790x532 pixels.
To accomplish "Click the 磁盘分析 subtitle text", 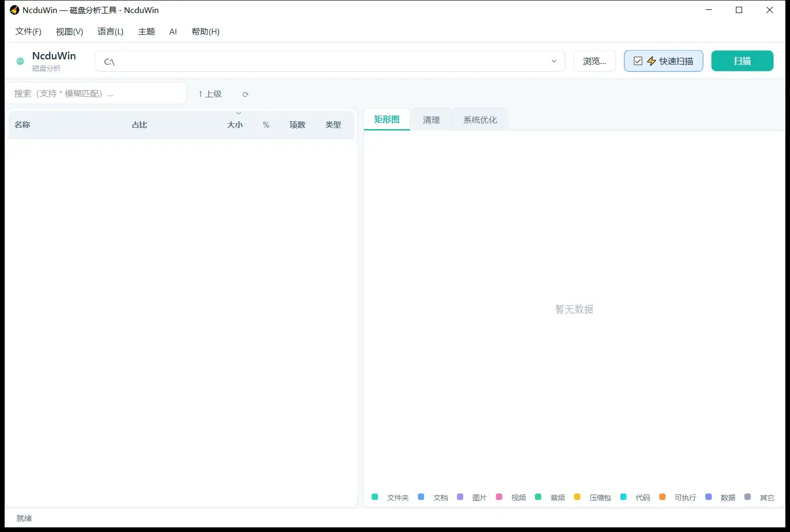I will tap(46, 68).
